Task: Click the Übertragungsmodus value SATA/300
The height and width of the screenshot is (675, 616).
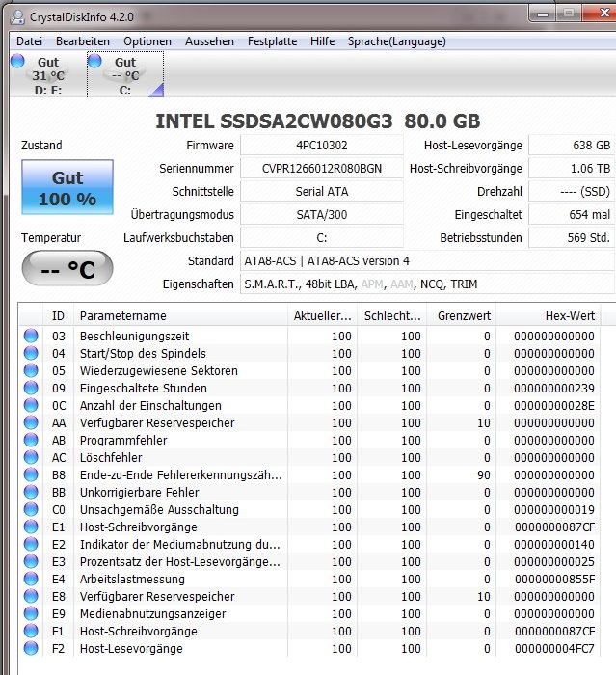Action: point(322,215)
